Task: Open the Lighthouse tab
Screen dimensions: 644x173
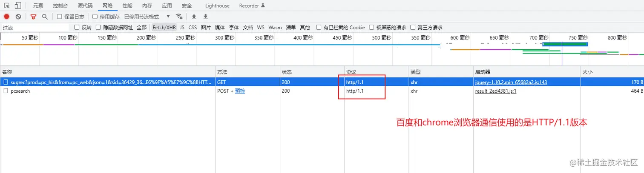Action: pos(217,6)
